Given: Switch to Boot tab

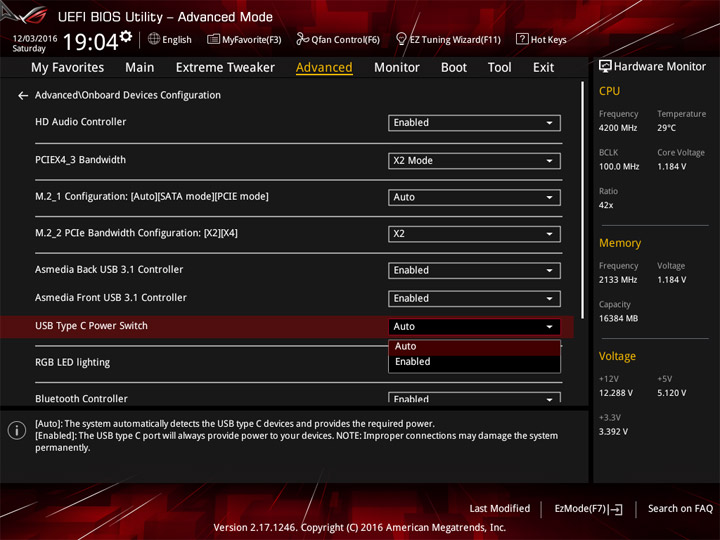Looking at the screenshot, I should [454, 68].
